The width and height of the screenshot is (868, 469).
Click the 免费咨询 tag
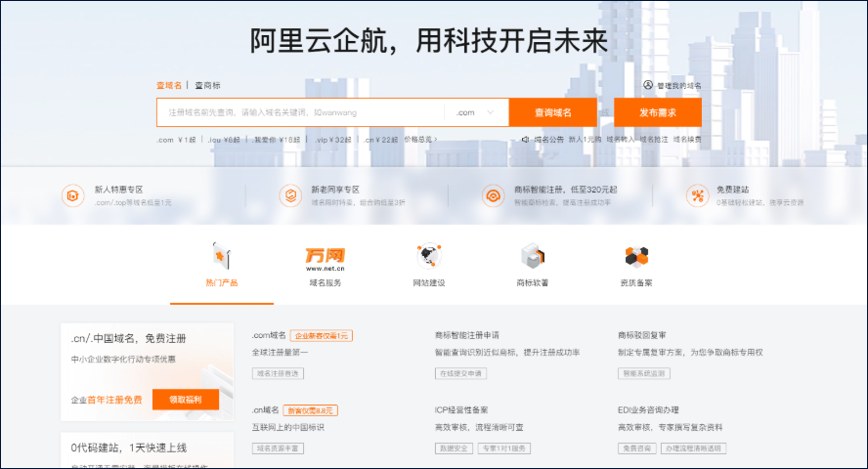pos(637,448)
